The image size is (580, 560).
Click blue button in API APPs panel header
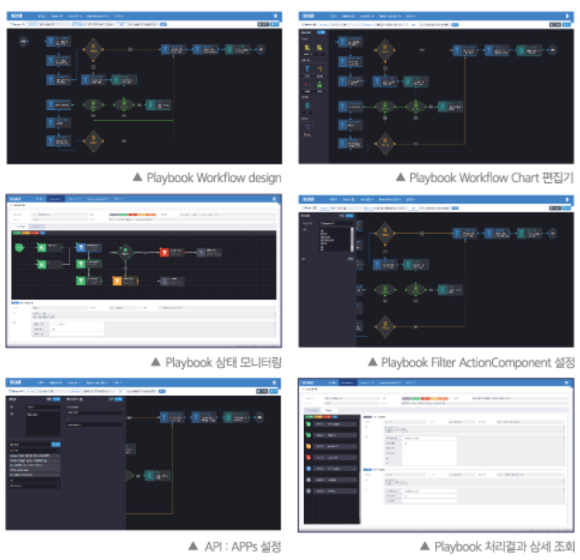click(x=56, y=399)
